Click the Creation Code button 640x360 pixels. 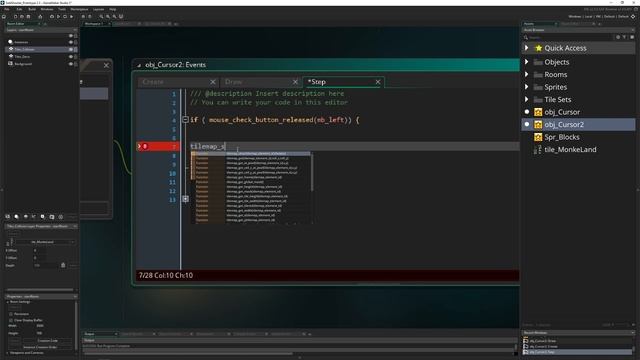(x=48, y=340)
